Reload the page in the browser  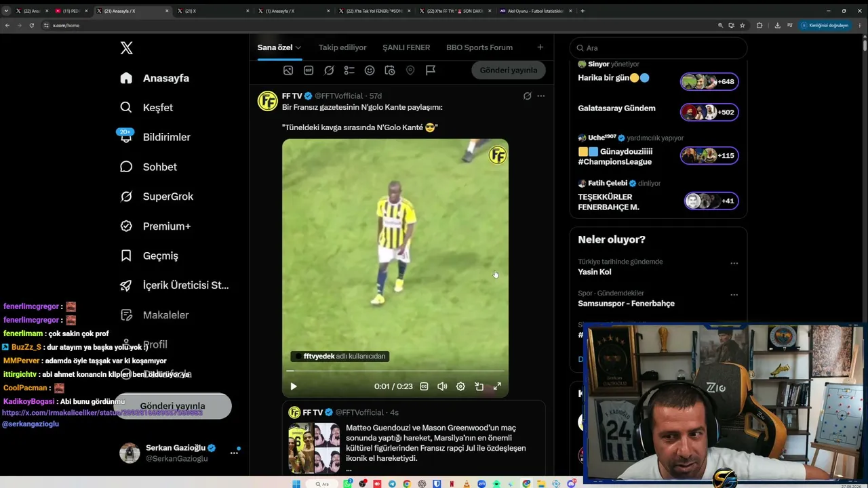(x=31, y=25)
